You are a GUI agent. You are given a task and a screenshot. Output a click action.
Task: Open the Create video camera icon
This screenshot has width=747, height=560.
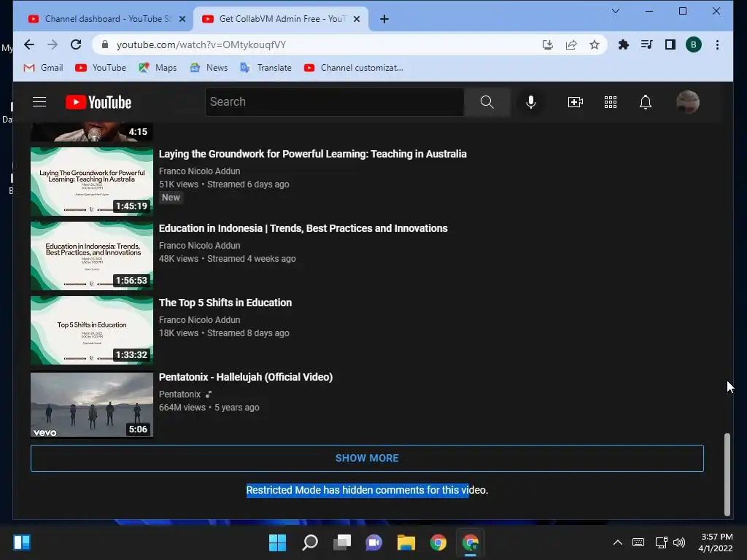point(576,102)
